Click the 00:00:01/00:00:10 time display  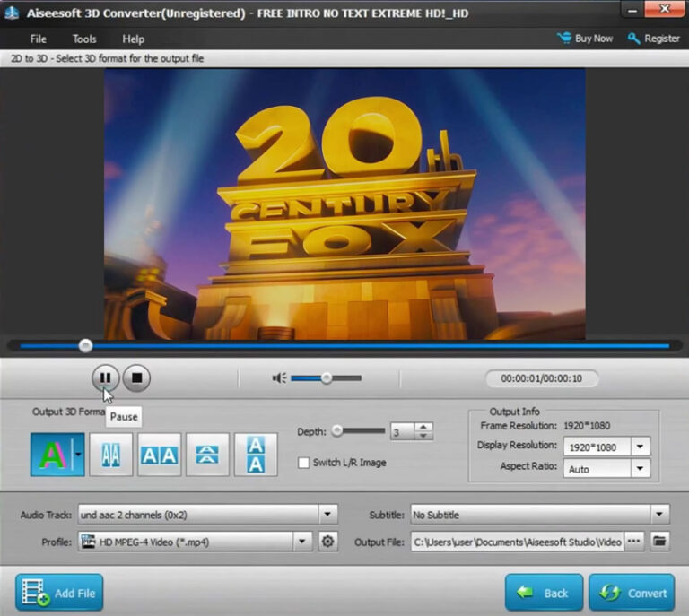coord(541,378)
